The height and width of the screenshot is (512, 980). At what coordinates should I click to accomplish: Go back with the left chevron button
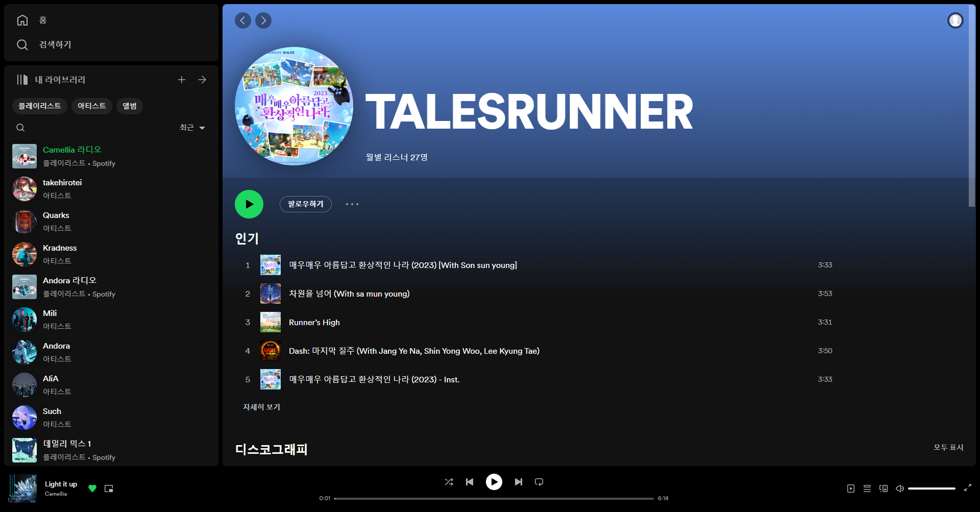(x=243, y=20)
